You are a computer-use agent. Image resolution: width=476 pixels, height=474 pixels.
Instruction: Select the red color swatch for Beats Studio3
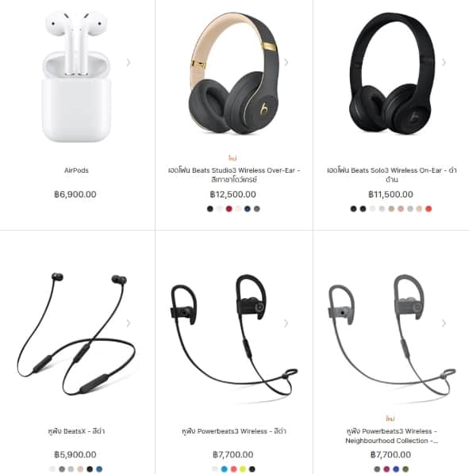[x=229, y=208]
